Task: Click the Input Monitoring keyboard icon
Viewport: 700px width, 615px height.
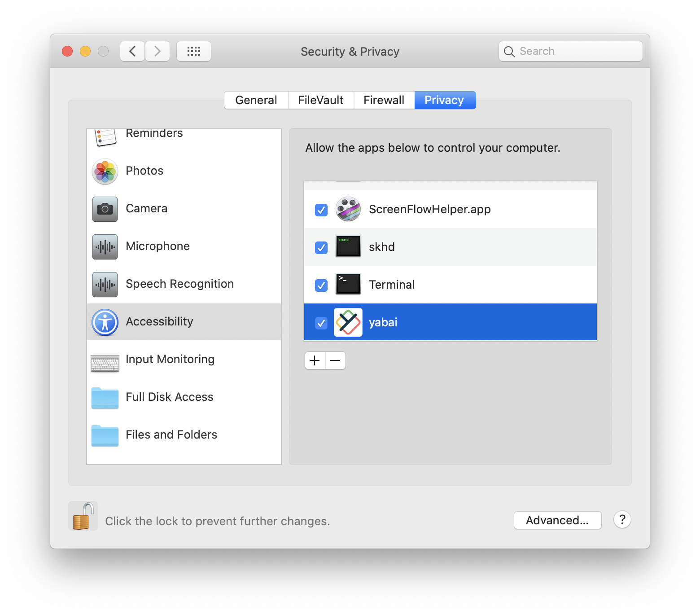Action: tap(105, 363)
